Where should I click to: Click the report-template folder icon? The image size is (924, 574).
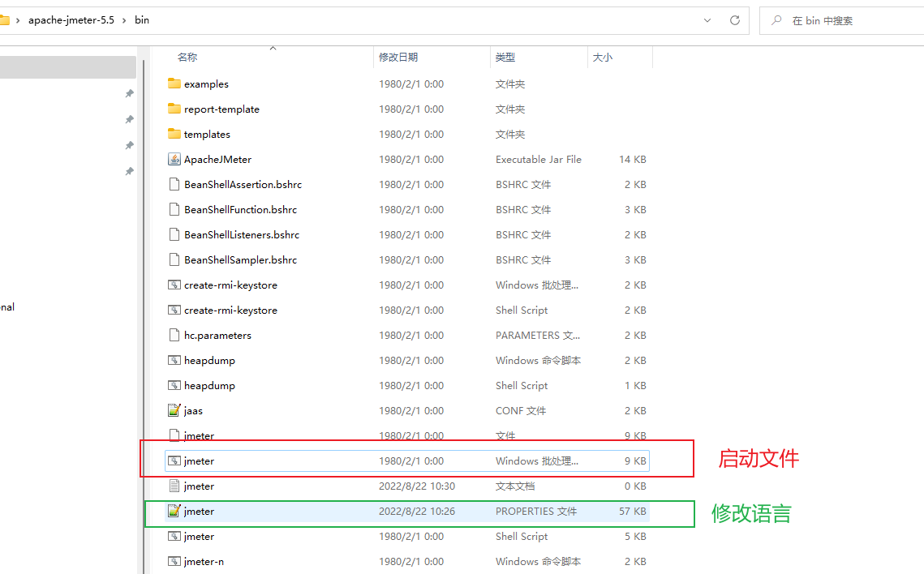(x=174, y=109)
